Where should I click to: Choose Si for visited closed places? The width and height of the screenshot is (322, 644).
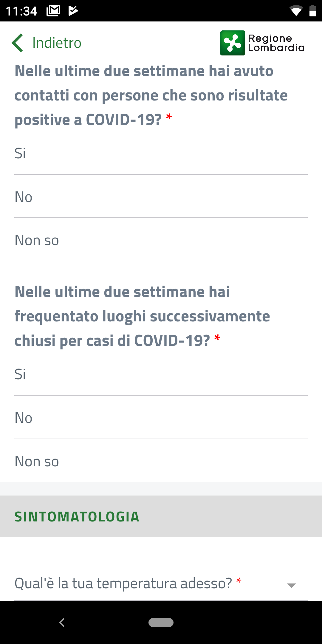pos(161,374)
